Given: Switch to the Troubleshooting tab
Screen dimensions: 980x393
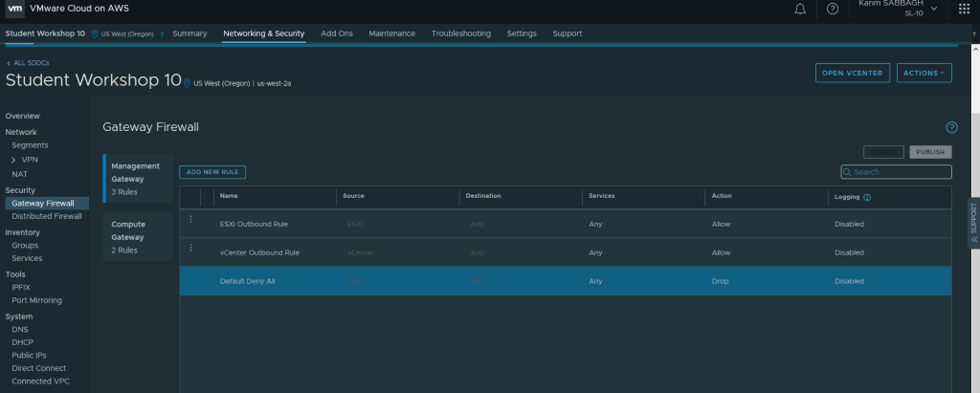Looking at the screenshot, I should click(x=460, y=33).
